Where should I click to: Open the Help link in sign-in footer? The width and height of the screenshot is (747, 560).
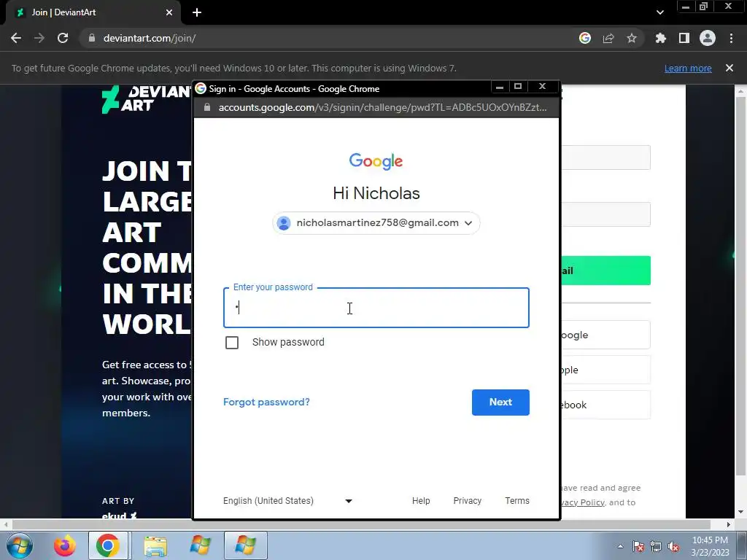pyautogui.click(x=421, y=500)
